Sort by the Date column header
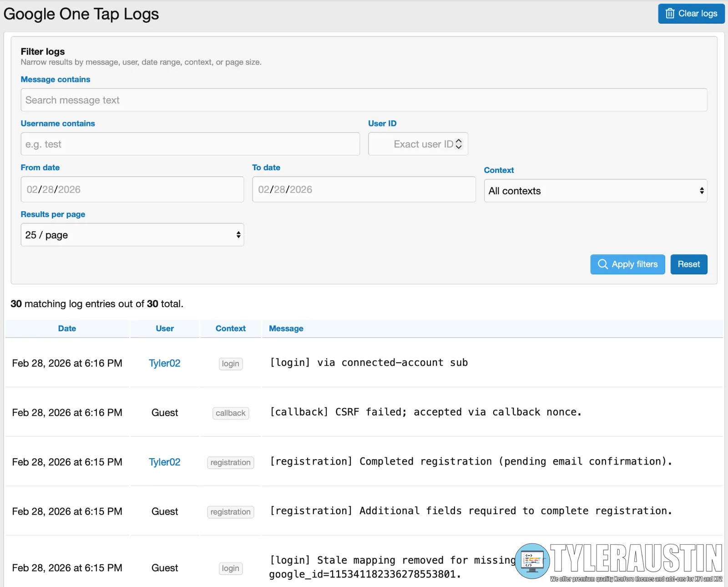 coord(67,329)
